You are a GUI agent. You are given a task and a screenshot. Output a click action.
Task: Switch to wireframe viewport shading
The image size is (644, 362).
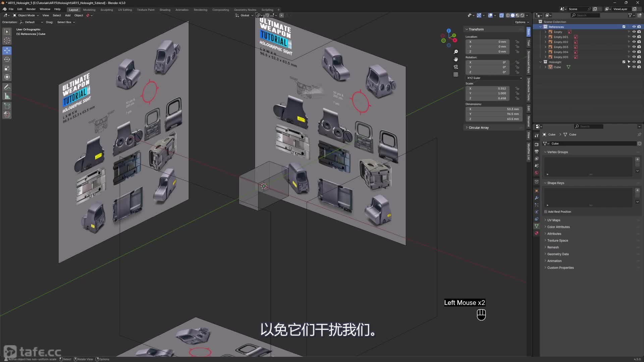(508, 15)
